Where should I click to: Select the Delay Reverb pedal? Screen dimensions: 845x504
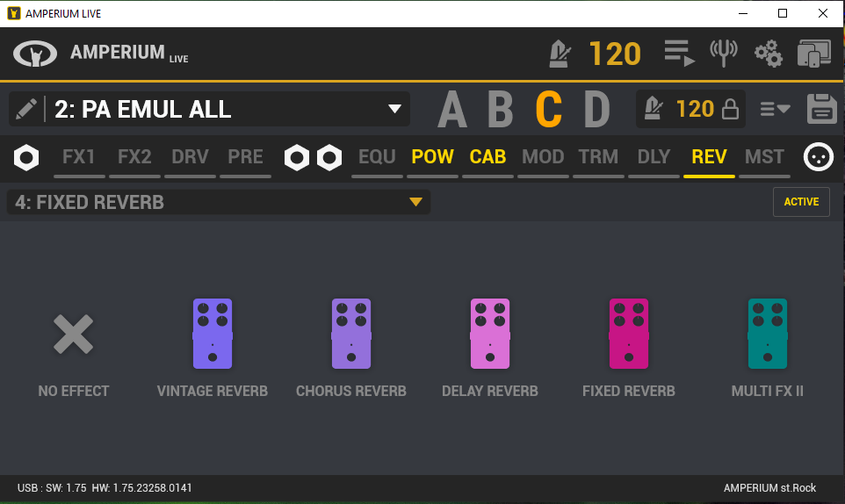tap(490, 334)
